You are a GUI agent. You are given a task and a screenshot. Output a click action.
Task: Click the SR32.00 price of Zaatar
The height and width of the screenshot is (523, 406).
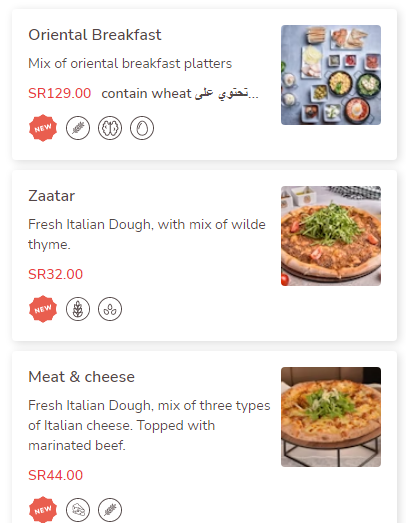[55, 274]
